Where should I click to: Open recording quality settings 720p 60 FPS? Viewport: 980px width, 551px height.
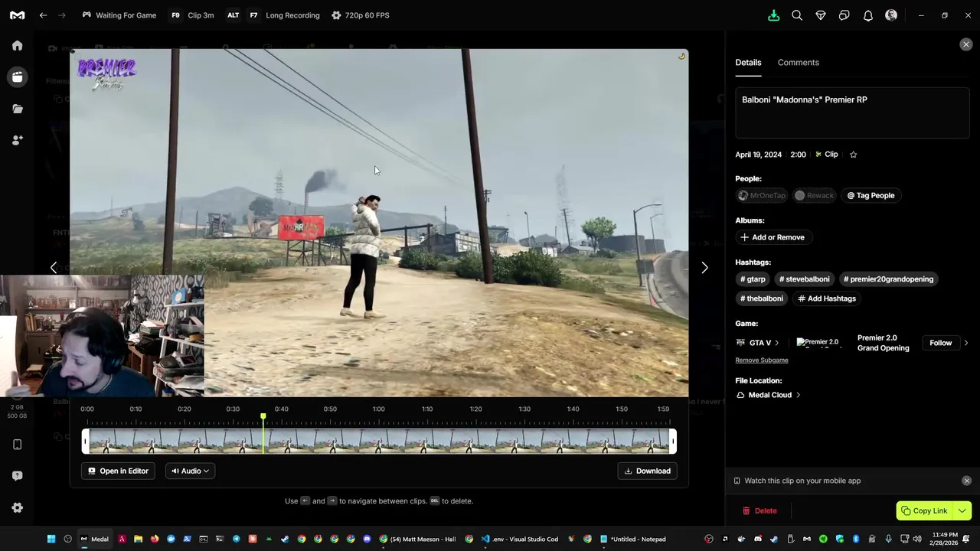360,15
